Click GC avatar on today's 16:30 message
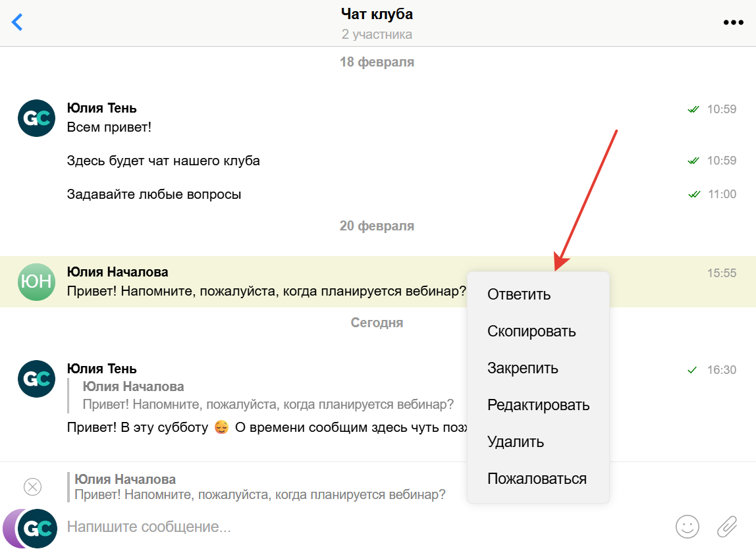 [36, 379]
